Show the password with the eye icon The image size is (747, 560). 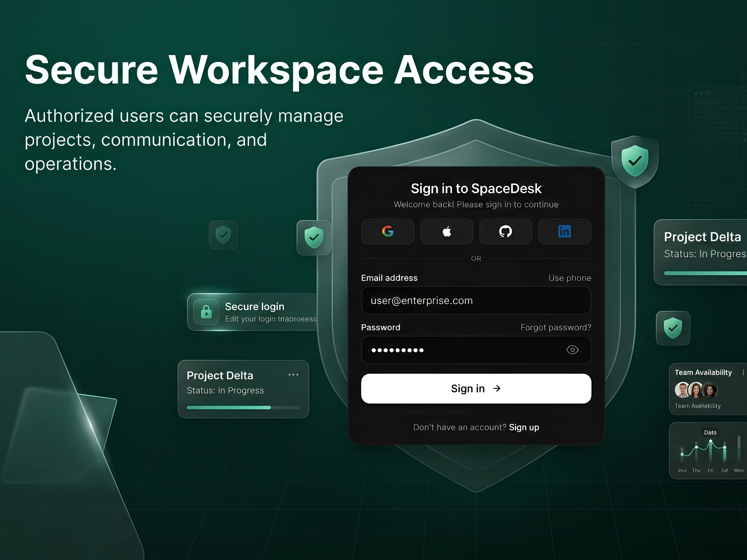572,350
